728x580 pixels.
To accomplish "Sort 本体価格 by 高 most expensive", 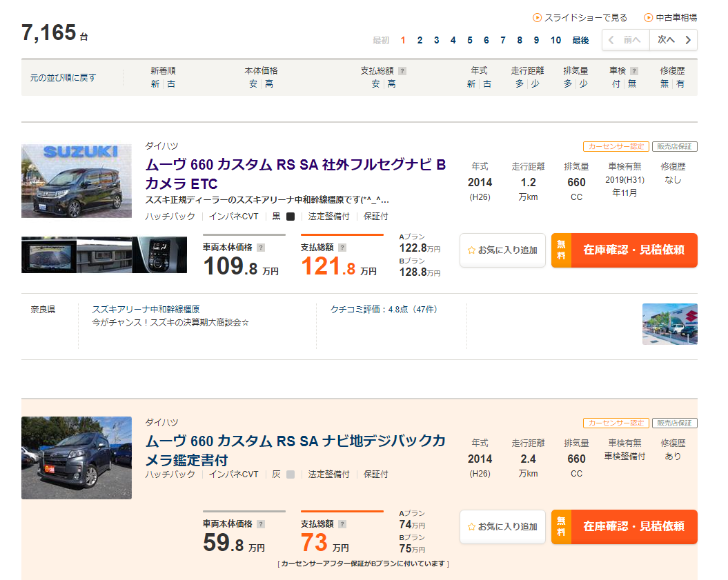I will [x=269, y=84].
